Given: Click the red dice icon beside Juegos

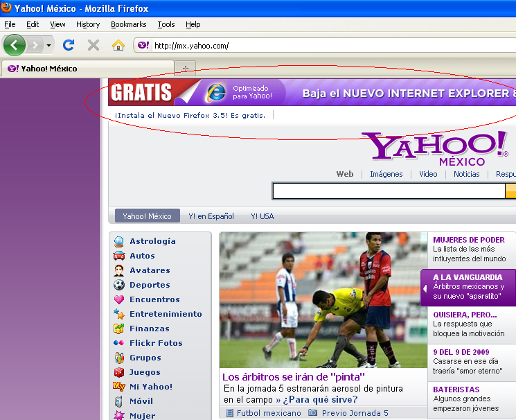Looking at the screenshot, I should pyautogui.click(x=119, y=372).
